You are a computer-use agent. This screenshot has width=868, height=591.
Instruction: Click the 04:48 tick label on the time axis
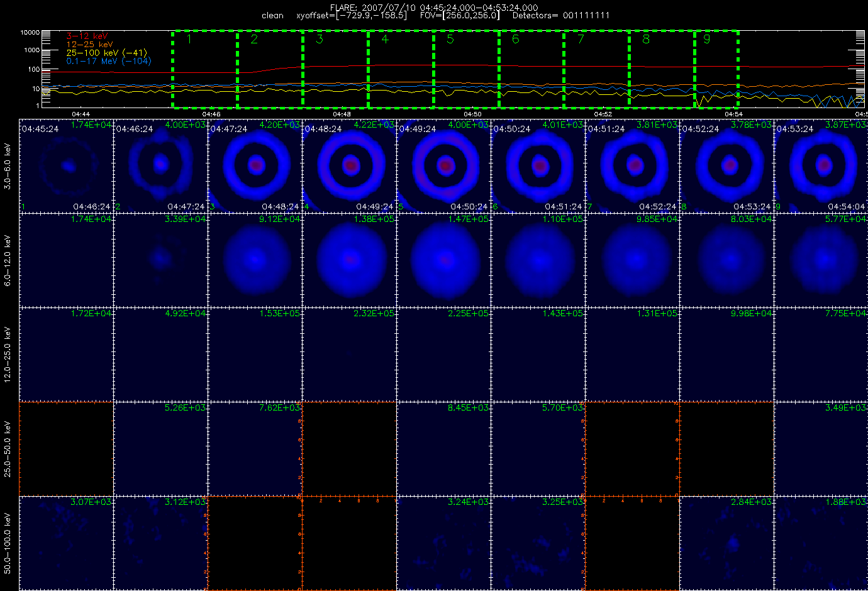coord(342,114)
